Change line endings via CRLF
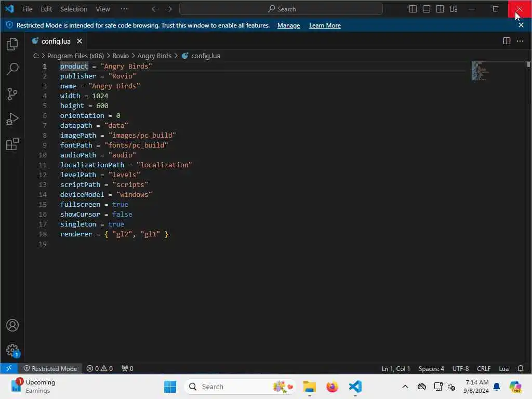Image resolution: width=532 pixels, height=399 pixels. tap(484, 368)
